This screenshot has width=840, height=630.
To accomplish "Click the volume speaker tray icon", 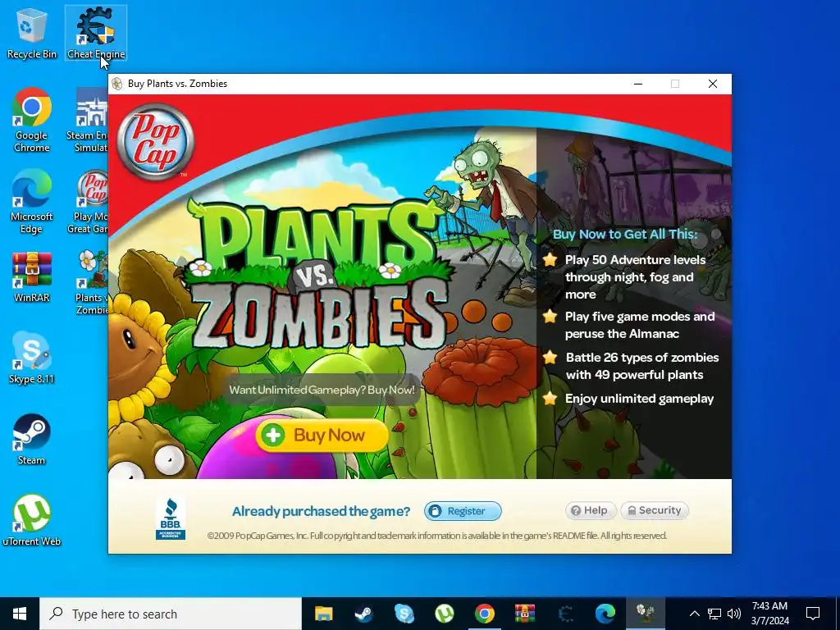I will pos(734,614).
